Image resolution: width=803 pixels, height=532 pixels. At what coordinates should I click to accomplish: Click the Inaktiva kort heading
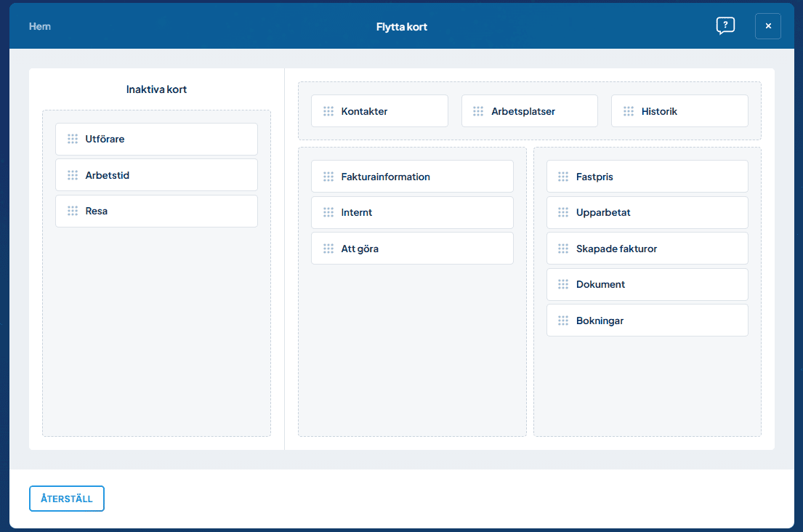coord(156,89)
